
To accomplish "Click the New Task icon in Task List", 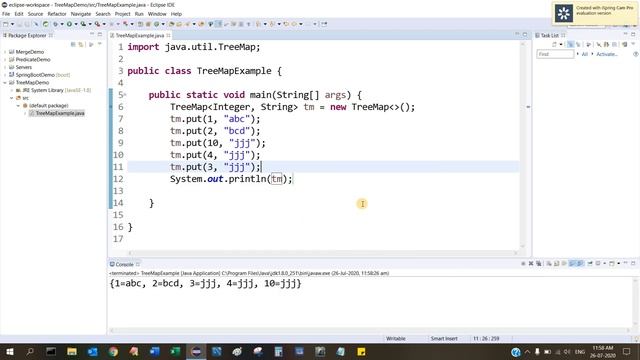I will 554,44.
